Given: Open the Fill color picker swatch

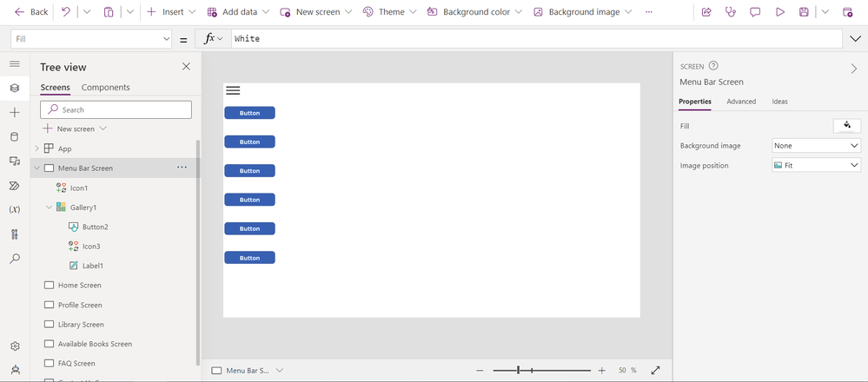Looking at the screenshot, I should point(847,126).
